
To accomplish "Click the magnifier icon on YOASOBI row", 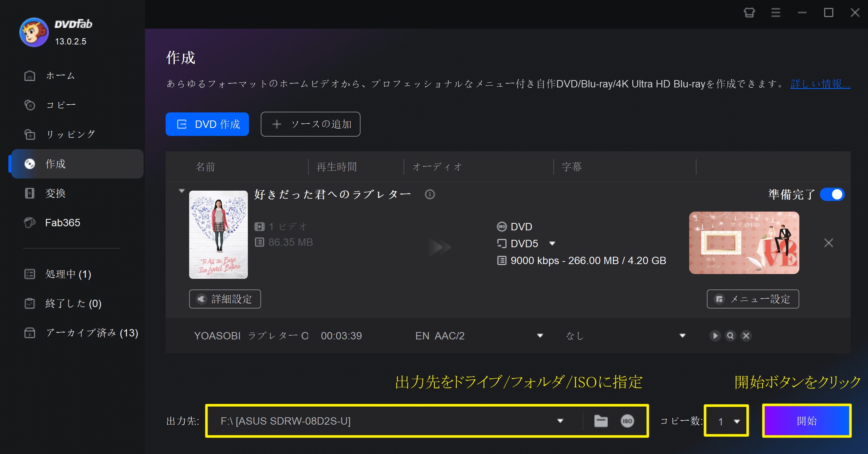I will [731, 336].
